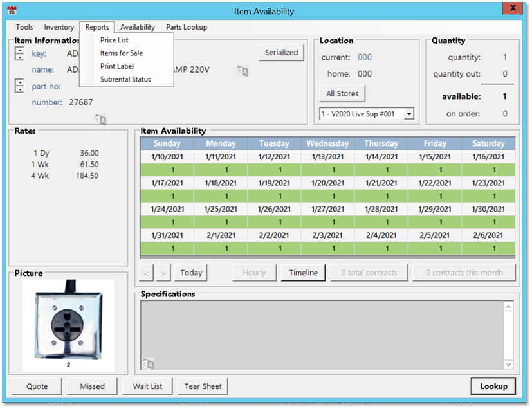The image size is (532, 409).
Task: Click the calendar app icon in the title bar
Action: tap(11, 11)
